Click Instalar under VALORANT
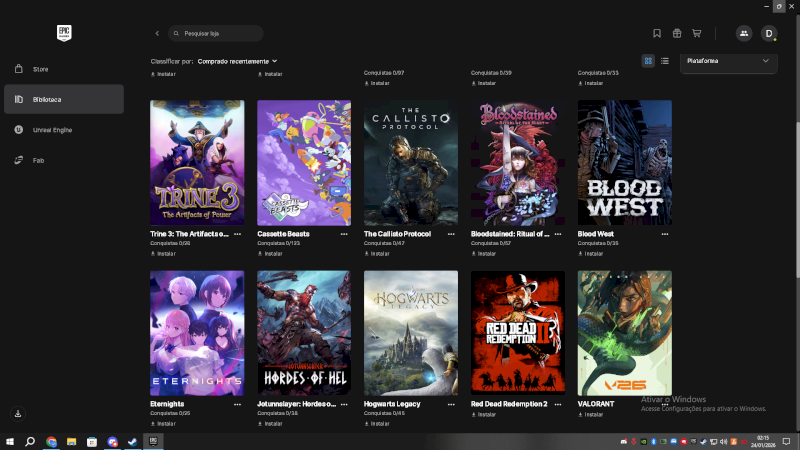 tap(591, 415)
